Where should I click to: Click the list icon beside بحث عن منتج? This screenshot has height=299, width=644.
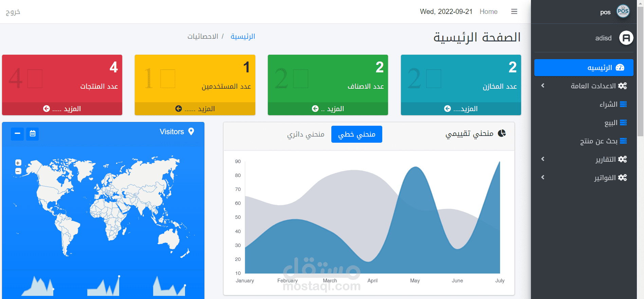[623, 141]
